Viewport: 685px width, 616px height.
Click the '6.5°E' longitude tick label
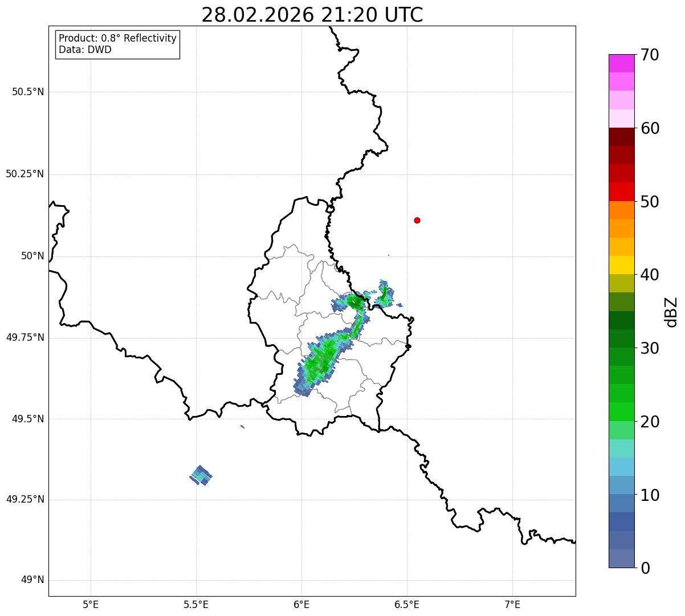point(407,605)
